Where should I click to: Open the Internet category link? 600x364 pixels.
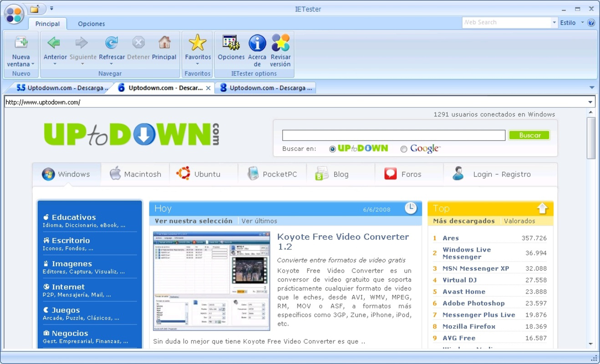(x=68, y=287)
